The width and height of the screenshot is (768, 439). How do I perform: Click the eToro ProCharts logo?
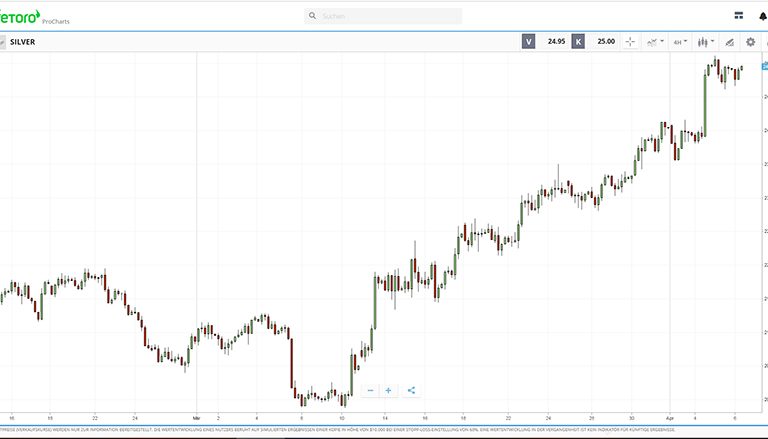pos(28,15)
